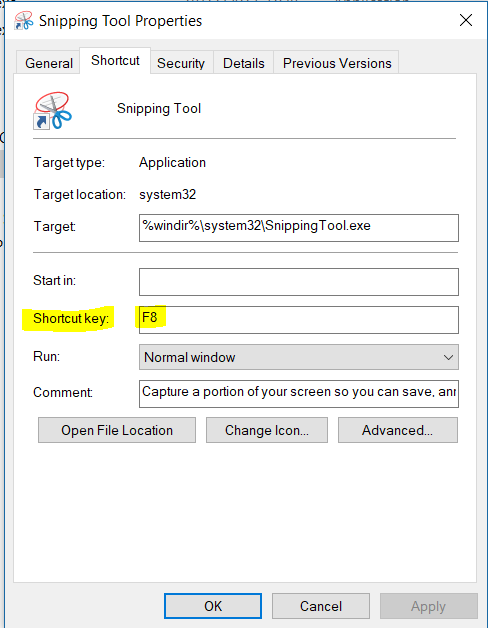Dismiss dialog with Cancel button

(321, 606)
